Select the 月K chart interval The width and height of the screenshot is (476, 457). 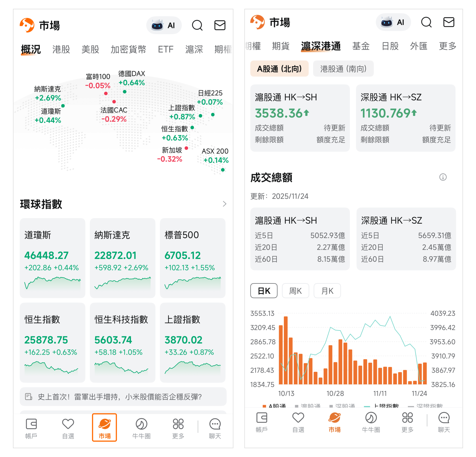[327, 291]
